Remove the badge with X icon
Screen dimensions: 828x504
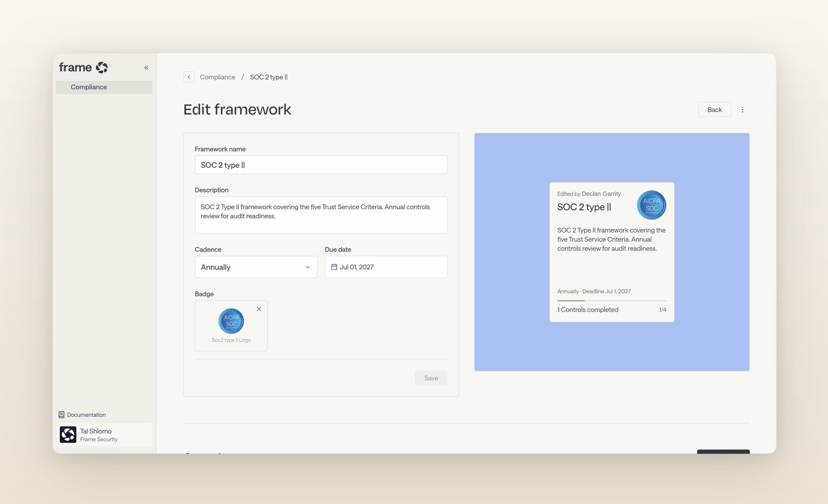coord(259,309)
